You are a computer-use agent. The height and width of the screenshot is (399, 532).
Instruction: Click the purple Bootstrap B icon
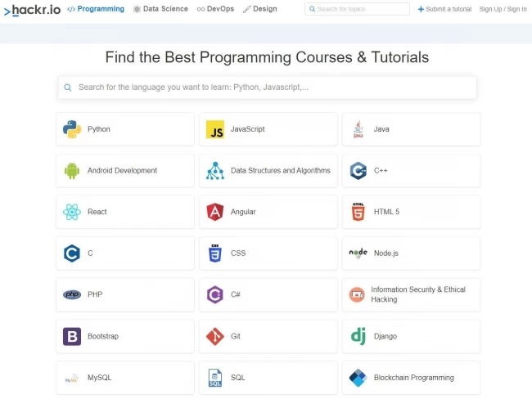pyautogui.click(x=72, y=336)
